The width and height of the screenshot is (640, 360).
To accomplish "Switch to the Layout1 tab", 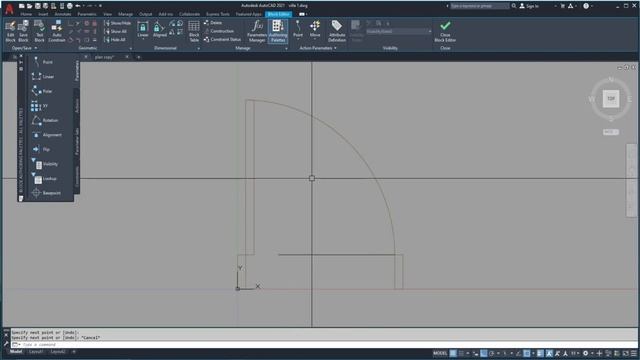I will [x=36, y=352].
